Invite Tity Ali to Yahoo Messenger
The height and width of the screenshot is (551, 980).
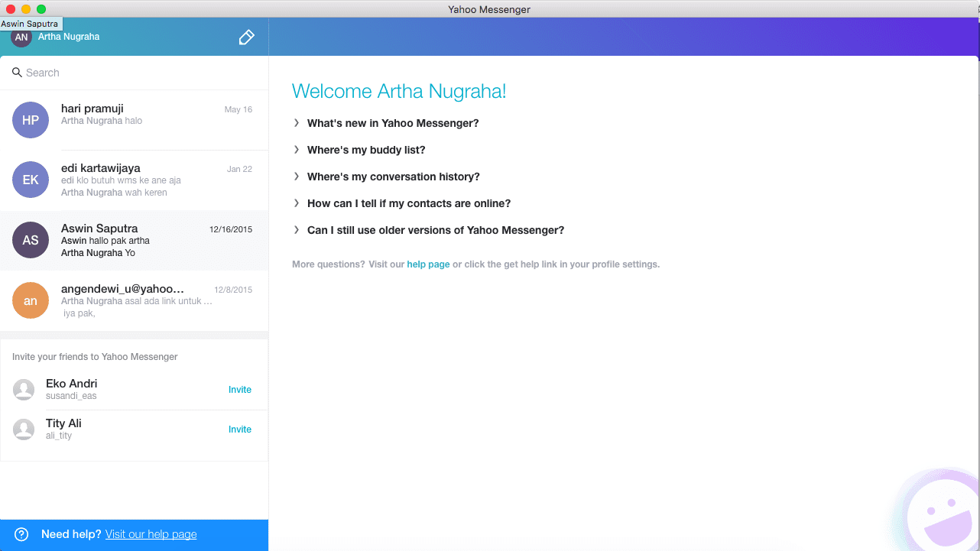tap(239, 429)
